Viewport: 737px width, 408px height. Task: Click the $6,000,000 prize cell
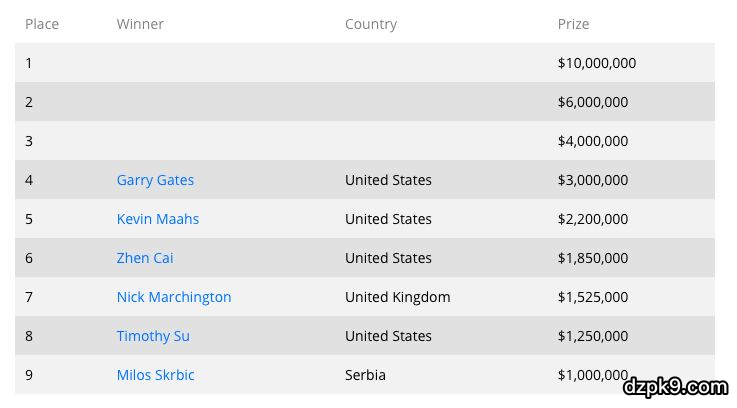tap(593, 102)
